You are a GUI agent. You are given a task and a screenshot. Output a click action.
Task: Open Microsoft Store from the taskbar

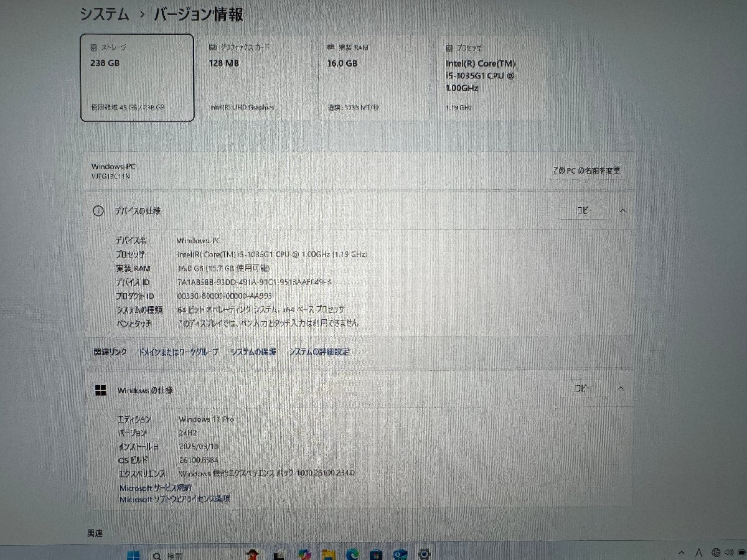coord(375,554)
